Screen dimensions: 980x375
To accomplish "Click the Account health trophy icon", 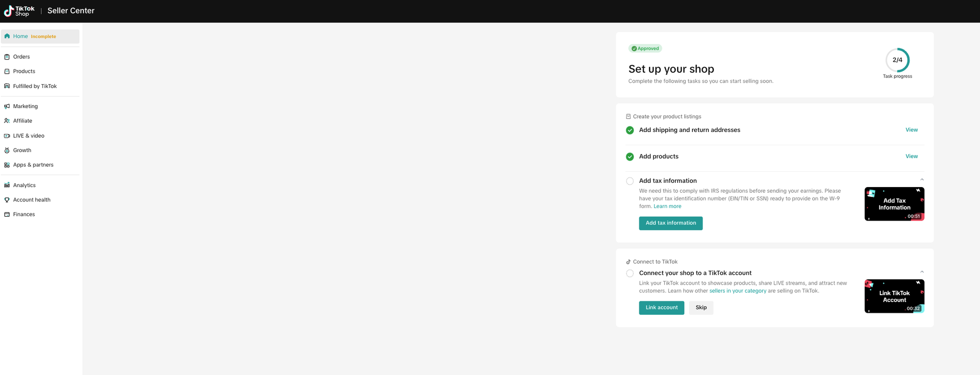I will (x=7, y=200).
